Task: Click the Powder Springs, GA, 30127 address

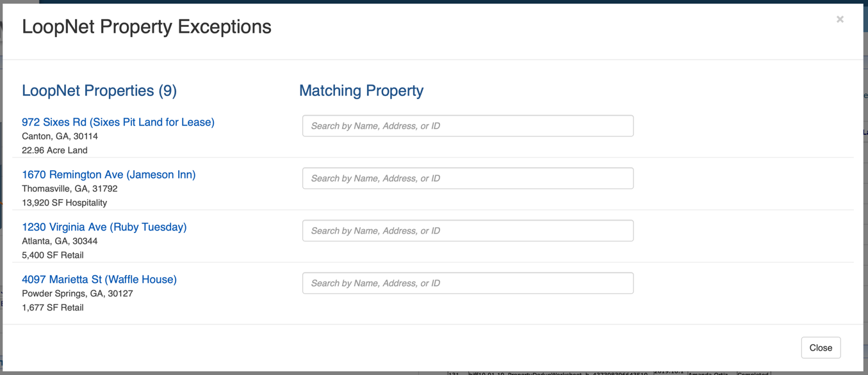Action: [78, 294]
